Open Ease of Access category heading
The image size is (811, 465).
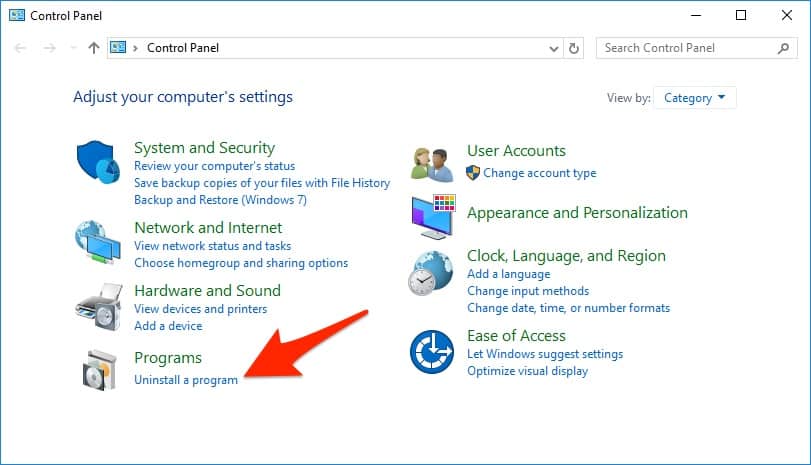click(x=516, y=336)
